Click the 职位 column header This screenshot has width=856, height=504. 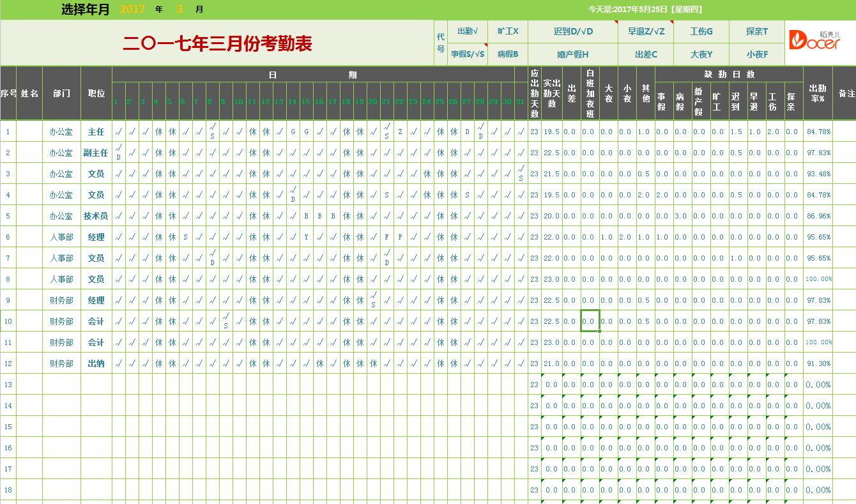click(96, 93)
